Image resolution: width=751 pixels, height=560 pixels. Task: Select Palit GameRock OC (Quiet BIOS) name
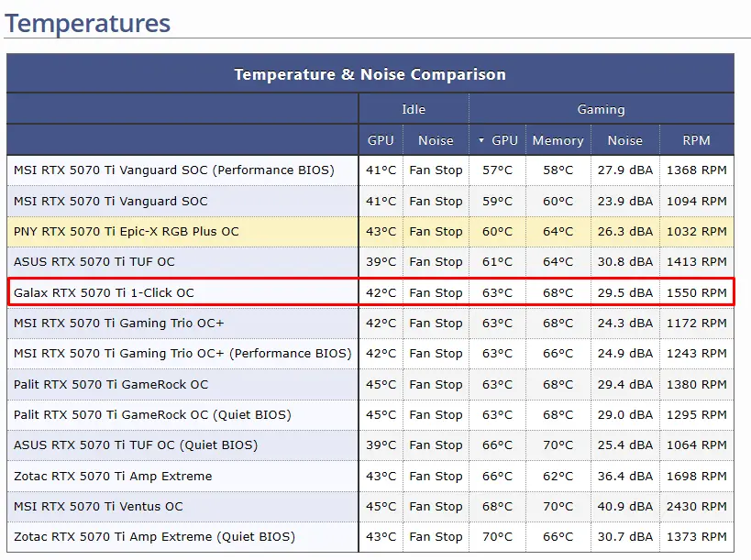(152, 414)
